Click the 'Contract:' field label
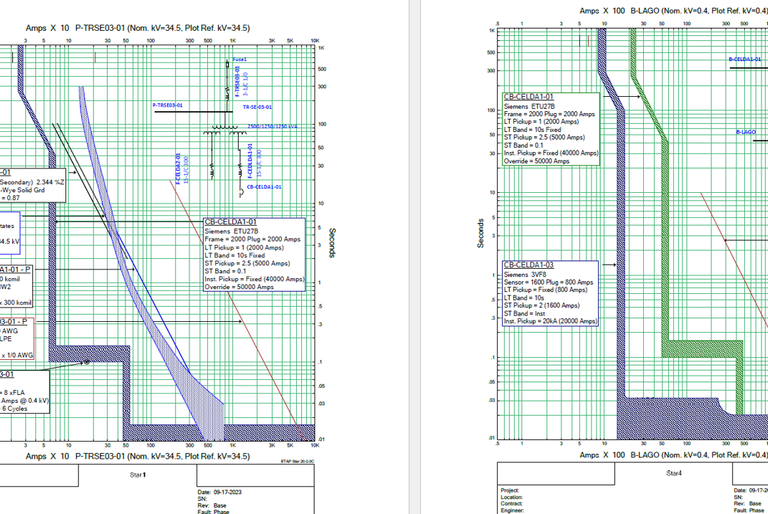Screen dimensions: 768x514 511,503
